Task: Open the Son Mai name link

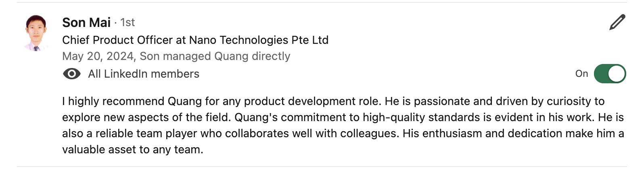Action: (x=86, y=23)
